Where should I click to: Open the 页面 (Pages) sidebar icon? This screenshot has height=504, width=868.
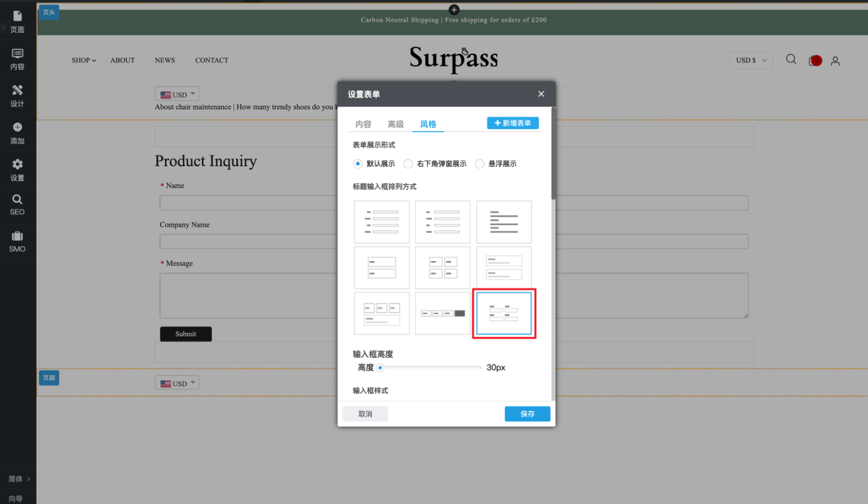17,22
